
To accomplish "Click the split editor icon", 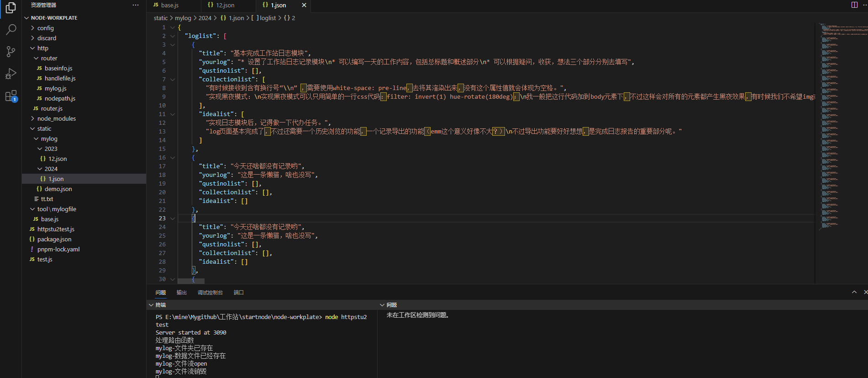I will (x=854, y=5).
